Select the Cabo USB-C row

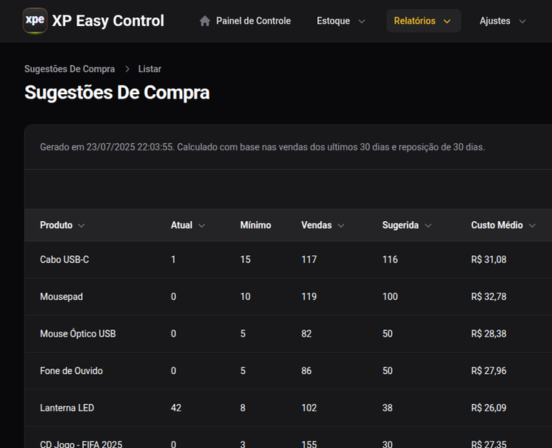288,260
